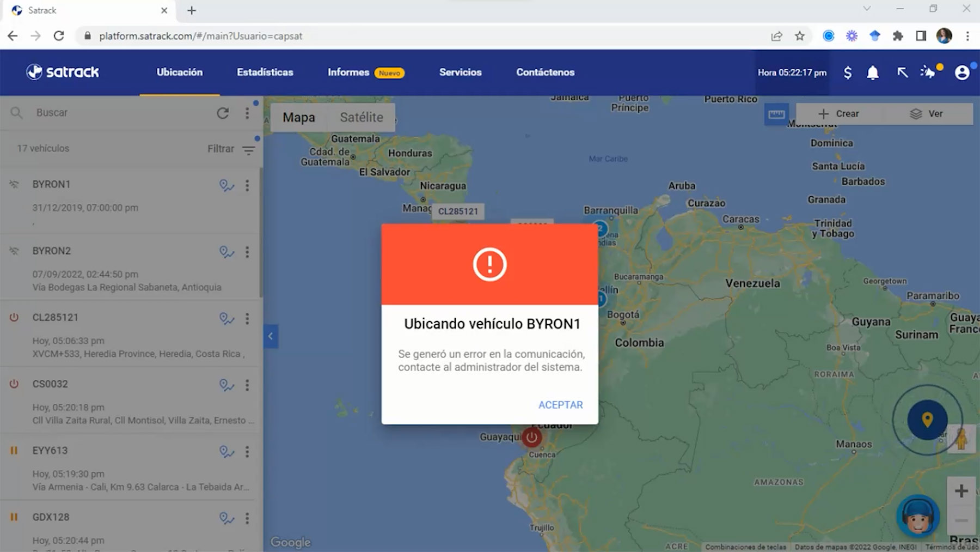The image size is (980, 552).
Task: Open the helper assistant avatar chat
Action: (x=918, y=516)
